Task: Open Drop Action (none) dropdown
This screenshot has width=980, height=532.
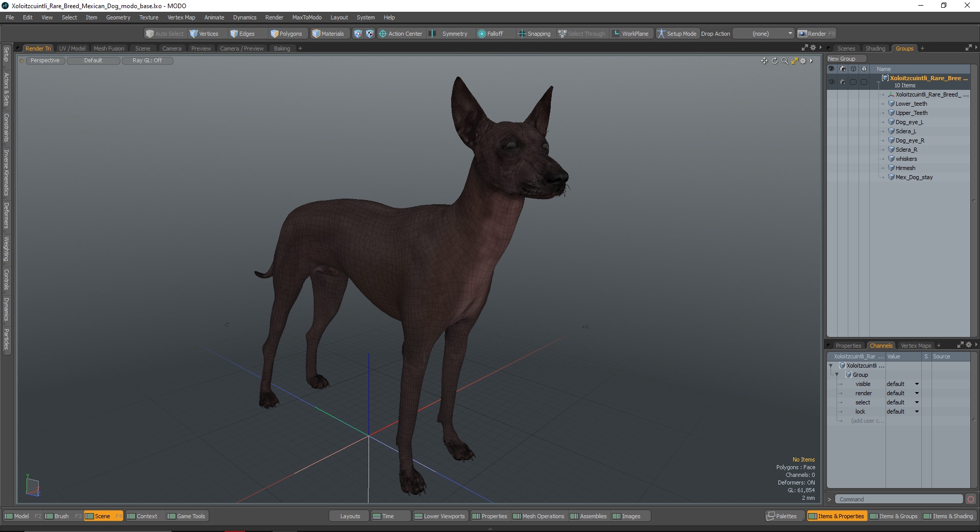Action: 763,34
